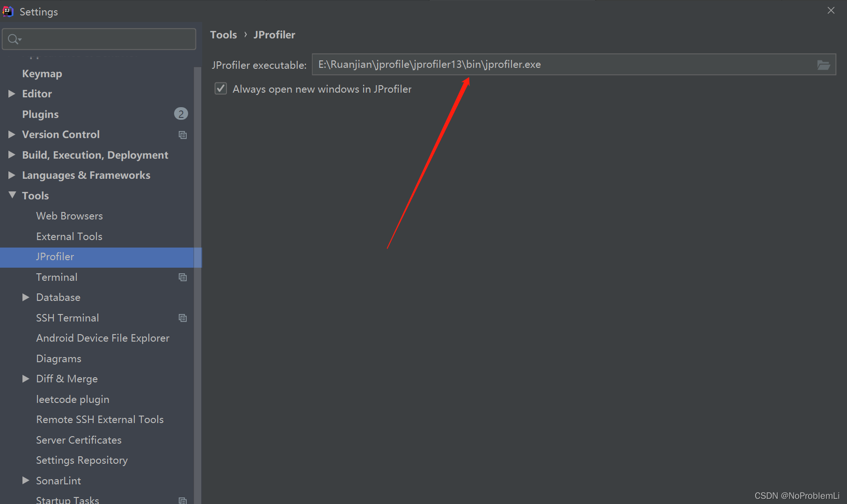Open Server Certificates settings

(79, 440)
